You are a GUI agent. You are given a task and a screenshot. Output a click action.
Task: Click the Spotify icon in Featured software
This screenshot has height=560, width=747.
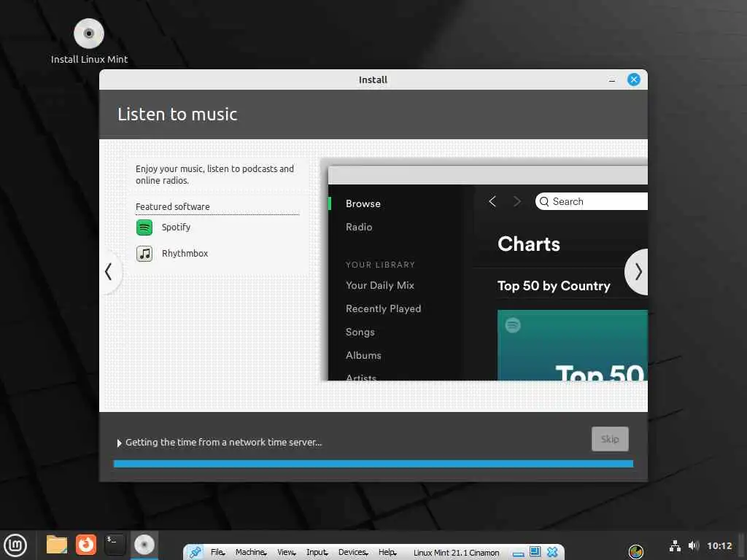[x=144, y=227]
